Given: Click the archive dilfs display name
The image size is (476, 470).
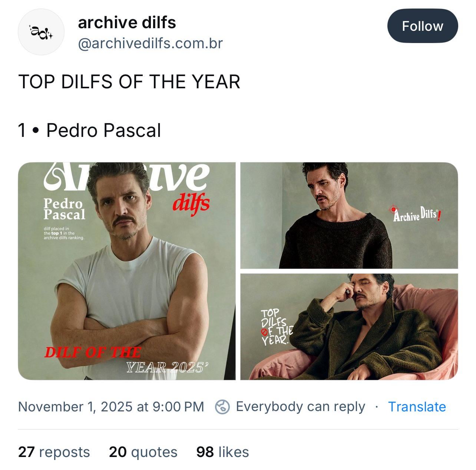Looking at the screenshot, I should (x=126, y=22).
